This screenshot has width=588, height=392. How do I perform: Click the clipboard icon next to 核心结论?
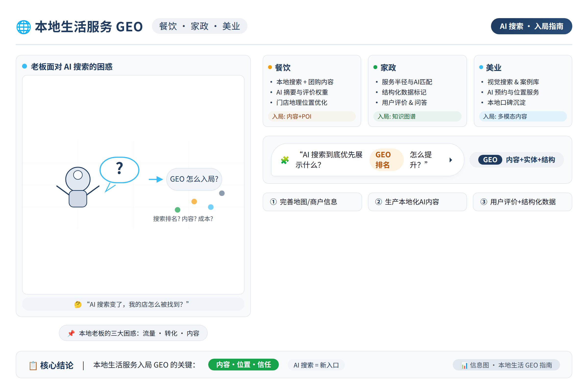point(33,365)
